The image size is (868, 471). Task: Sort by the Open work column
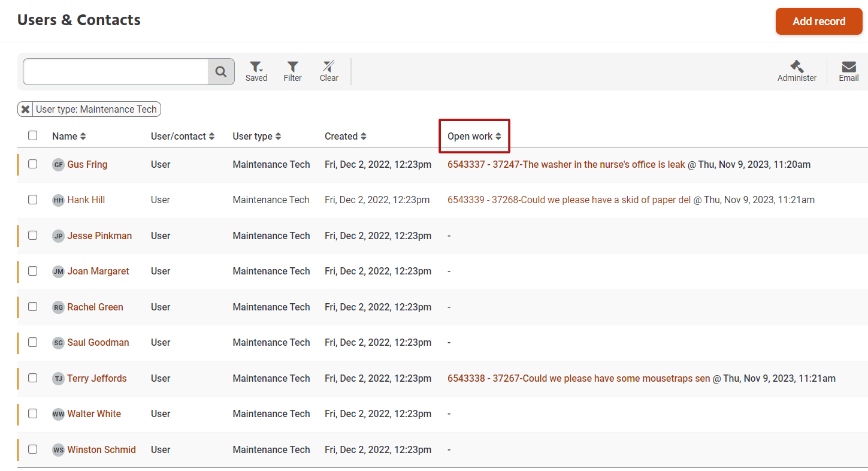474,137
